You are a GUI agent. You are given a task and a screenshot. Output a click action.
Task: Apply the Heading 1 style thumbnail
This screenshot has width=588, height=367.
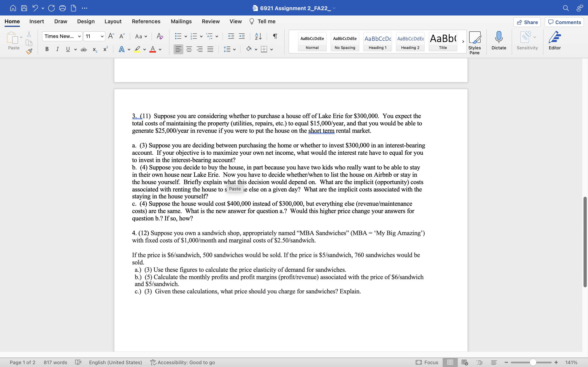(x=377, y=42)
